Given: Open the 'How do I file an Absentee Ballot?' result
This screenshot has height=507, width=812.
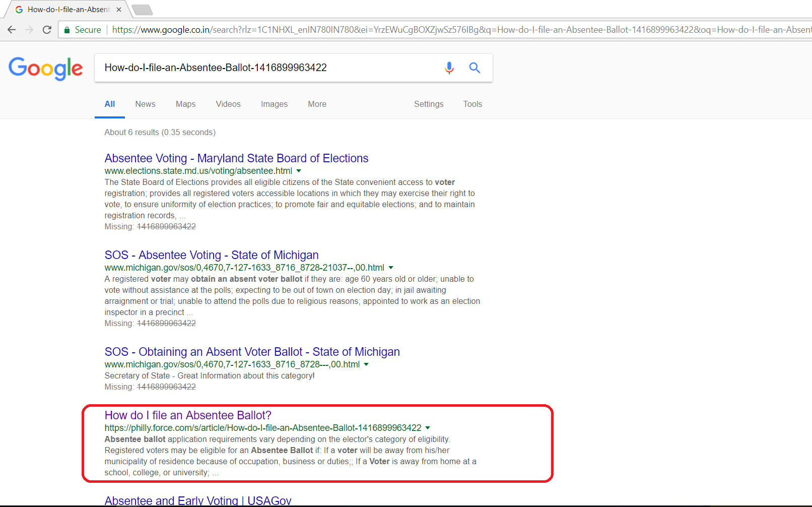Looking at the screenshot, I should point(187,415).
